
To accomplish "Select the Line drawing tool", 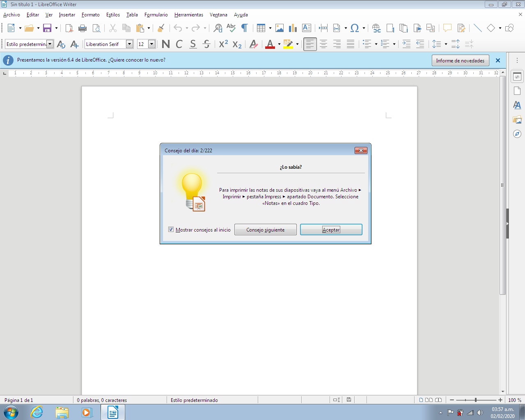I will click(x=477, y=28).
